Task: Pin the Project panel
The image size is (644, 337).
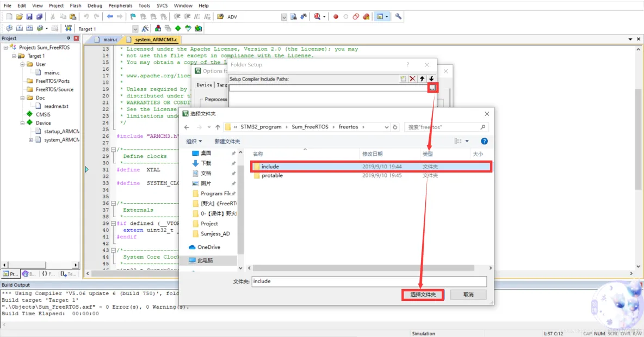Action: click(x=68, y=38)
